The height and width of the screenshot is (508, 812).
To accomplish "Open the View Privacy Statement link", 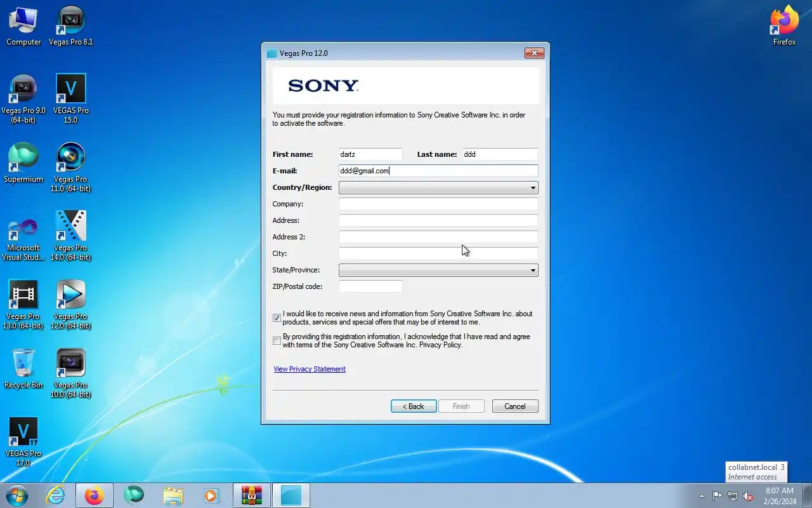I will [310, 369].
